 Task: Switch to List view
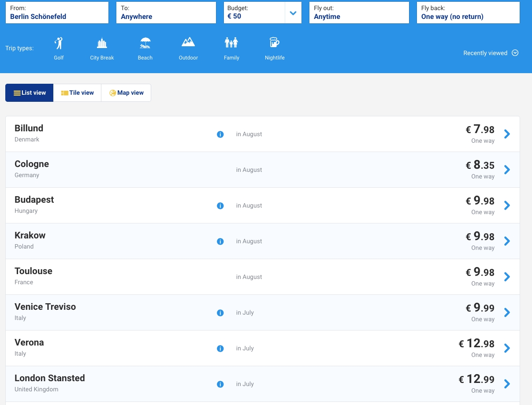click(x=30, y=93)
